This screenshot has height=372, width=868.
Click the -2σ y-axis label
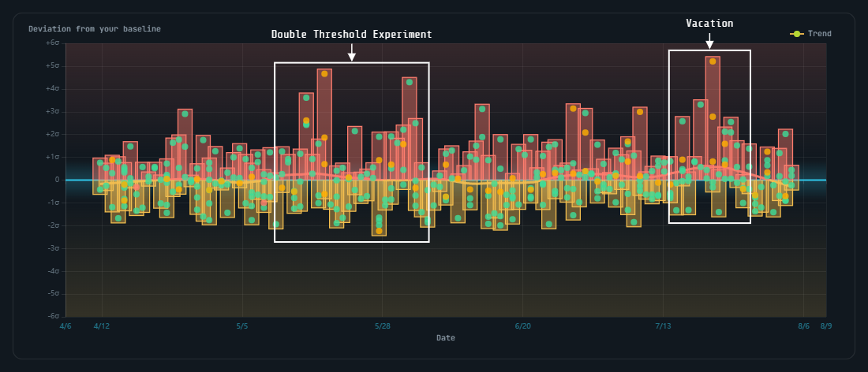[x=53, y=225]
